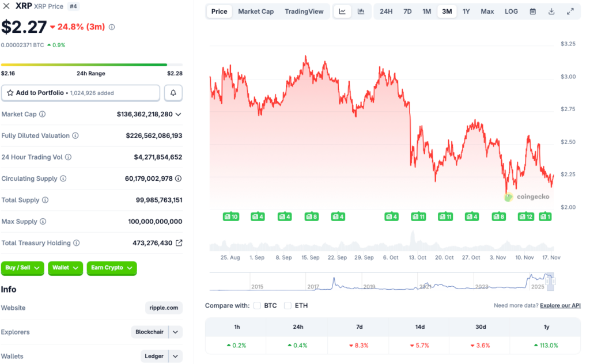Select the line chart view icon

[x=342, y=12]
